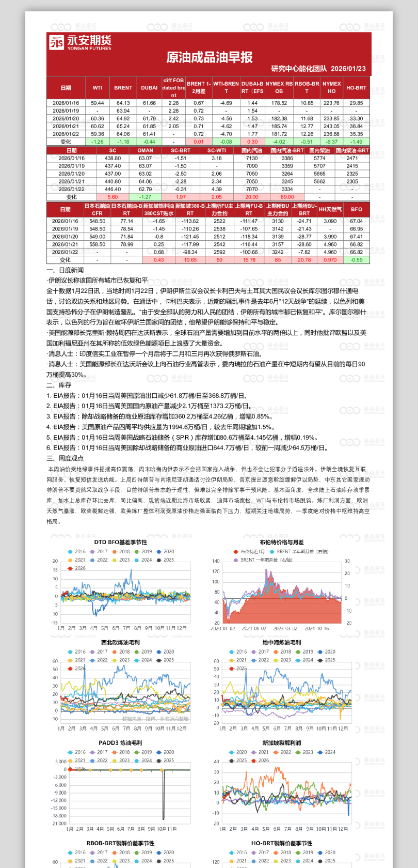
Task: Click the DTD BFO基差季节性 chart title
Action: 120,542
